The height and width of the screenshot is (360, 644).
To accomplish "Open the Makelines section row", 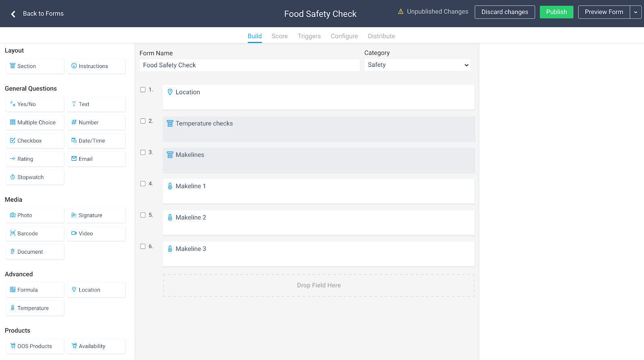I will click(x=319, y=160).
